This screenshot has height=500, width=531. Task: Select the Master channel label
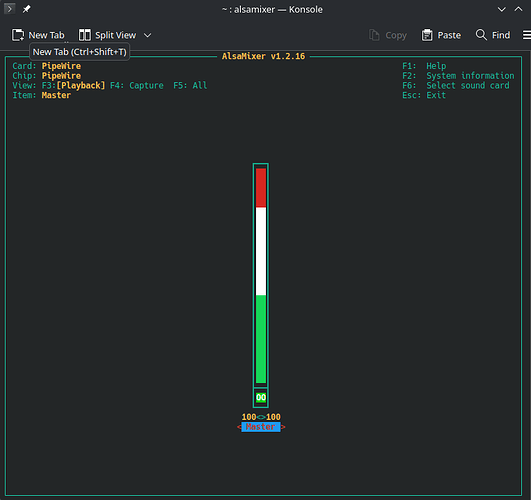tap(261, 427)
